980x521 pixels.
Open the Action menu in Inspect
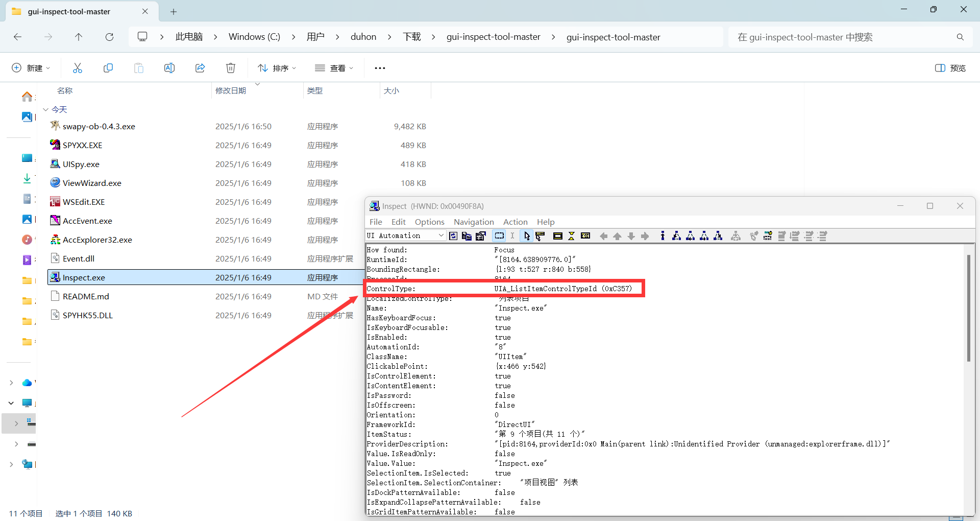tap(516, 222)
